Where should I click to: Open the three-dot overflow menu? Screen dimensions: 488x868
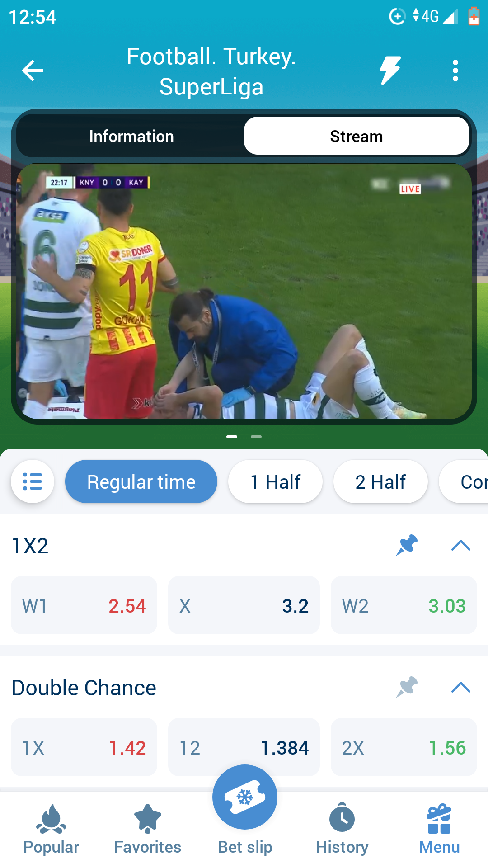tap(455, 71)
